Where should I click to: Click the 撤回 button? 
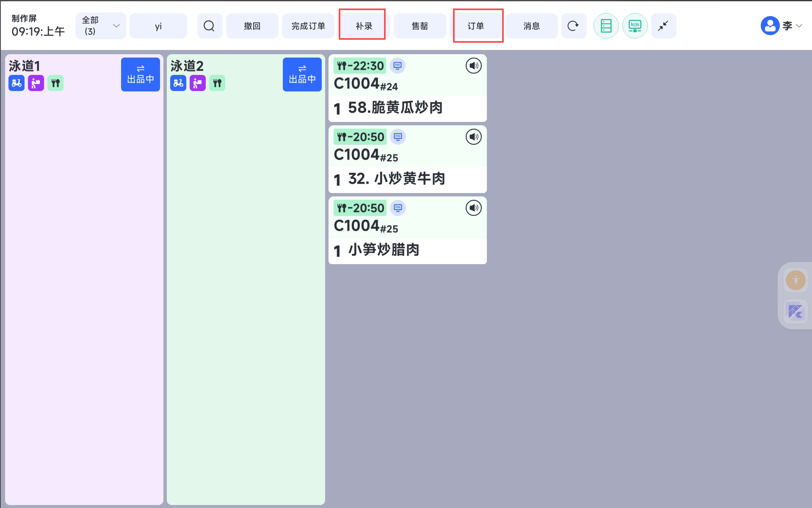(x=252, y=26)
